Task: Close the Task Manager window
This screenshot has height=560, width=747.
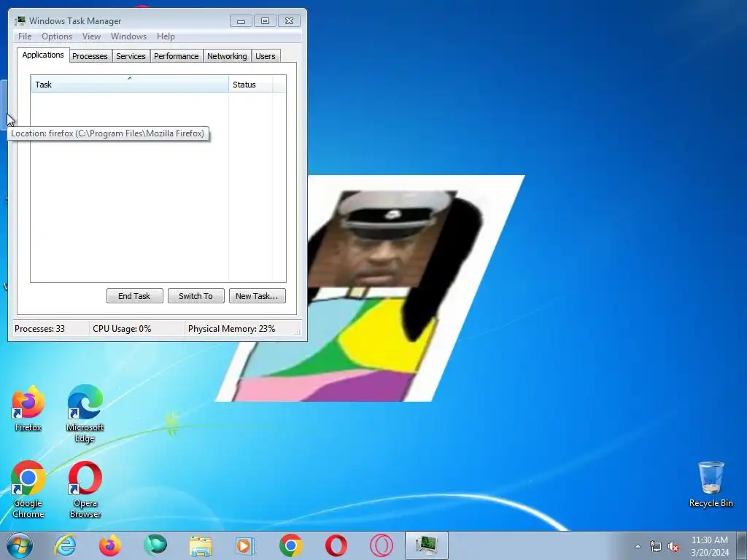Action: 289,21
